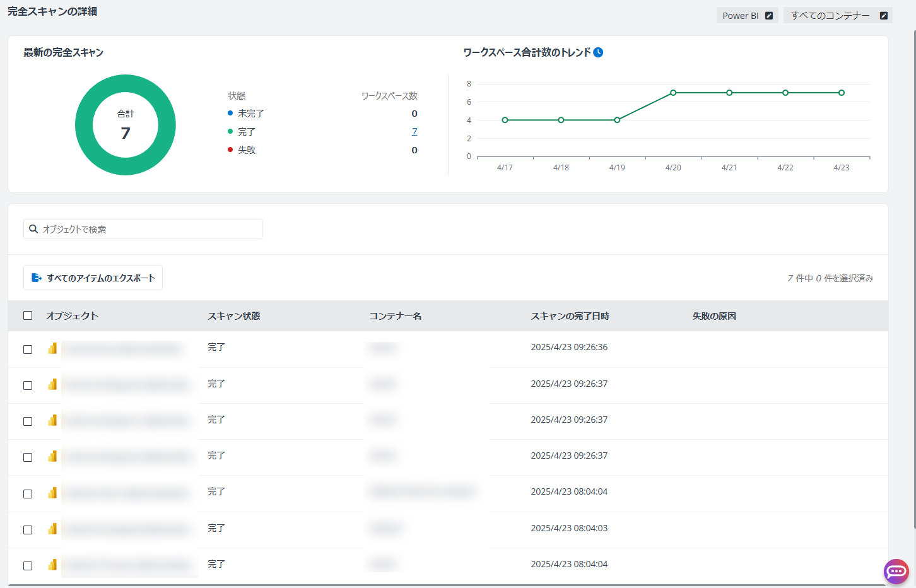Screen dimensions: 916x588
Task: Click the 4/19 data point on the trend chart
Action: pyautogui.click(x=617, y=120)
